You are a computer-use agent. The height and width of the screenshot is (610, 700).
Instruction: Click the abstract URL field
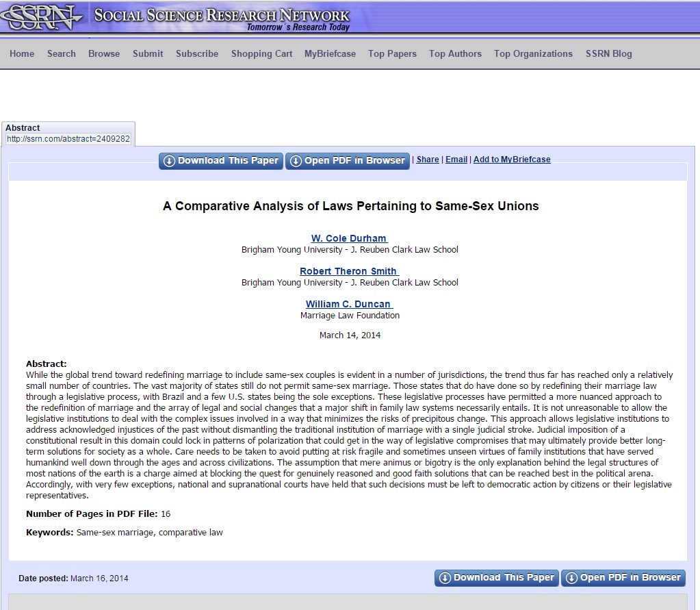[68, 139]
